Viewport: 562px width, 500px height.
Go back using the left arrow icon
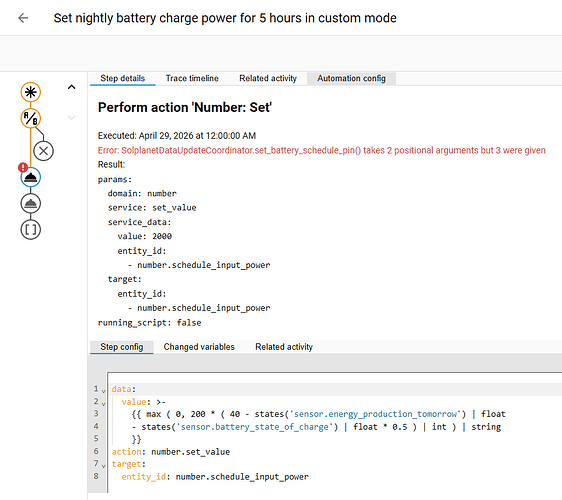(23, 18)
